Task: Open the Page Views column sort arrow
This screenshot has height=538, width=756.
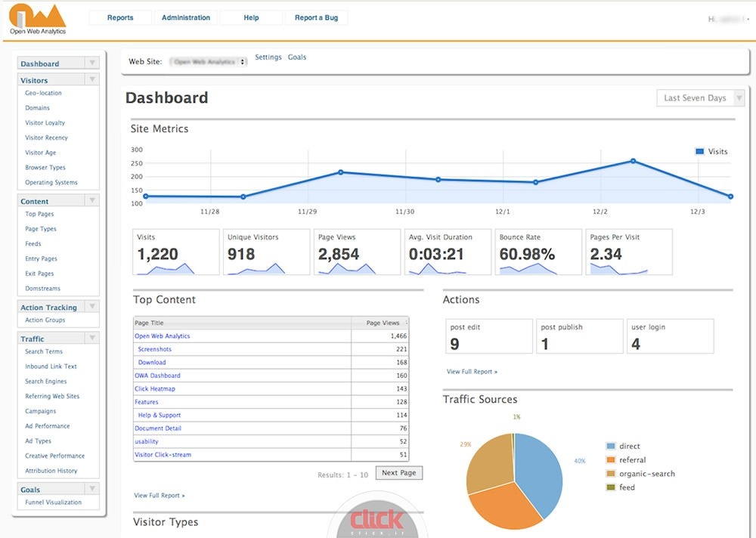Action: (407, 323)
